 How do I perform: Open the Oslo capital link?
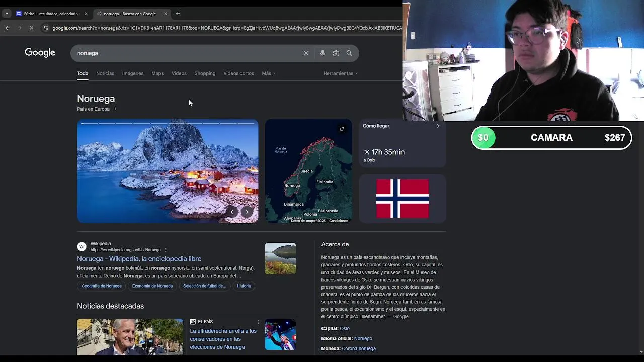coord(345,329)
